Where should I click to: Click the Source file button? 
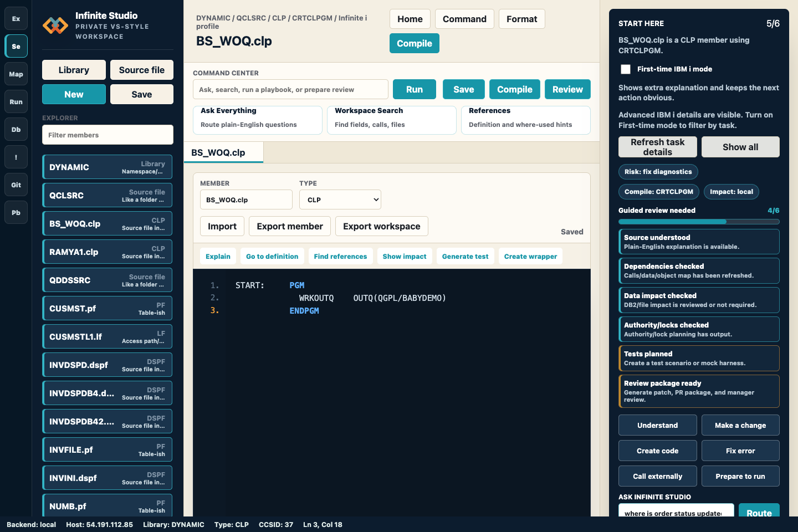pos(142,70)
